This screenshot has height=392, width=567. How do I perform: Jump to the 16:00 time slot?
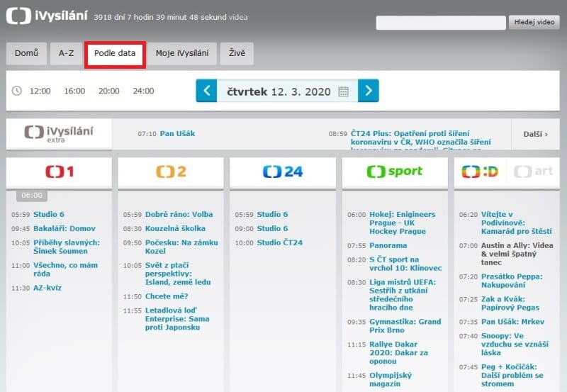click(74, 91)
